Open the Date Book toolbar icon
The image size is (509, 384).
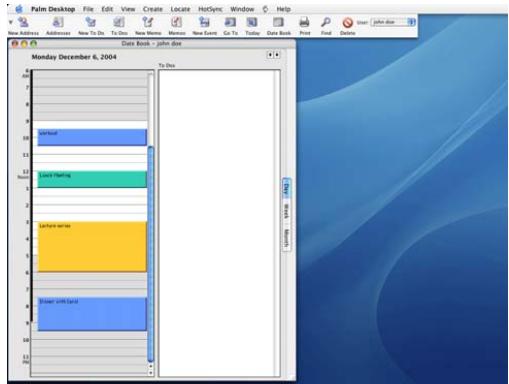tap(278, 23)
